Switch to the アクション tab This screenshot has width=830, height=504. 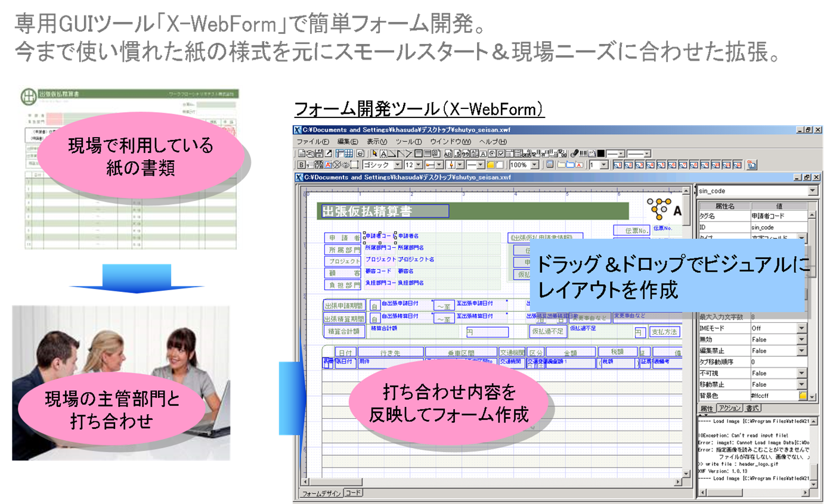pos(730,408)
